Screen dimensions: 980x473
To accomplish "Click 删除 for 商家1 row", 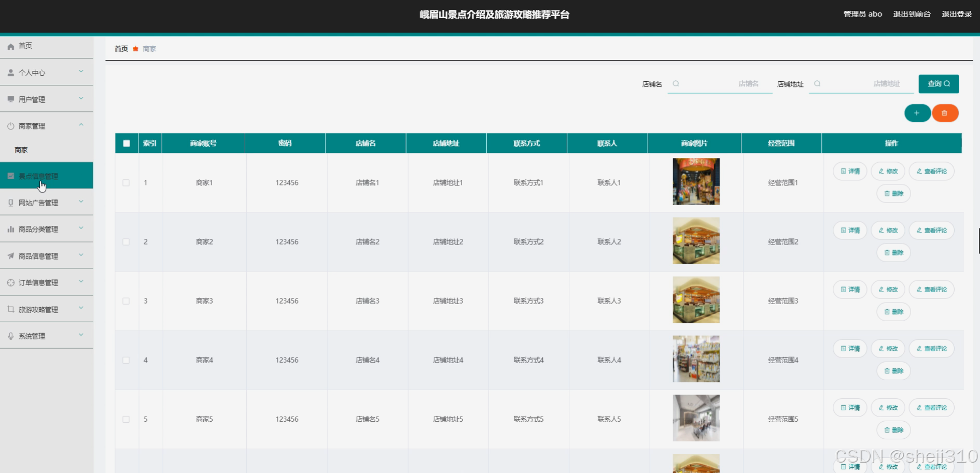I will (x=893, y=193).
